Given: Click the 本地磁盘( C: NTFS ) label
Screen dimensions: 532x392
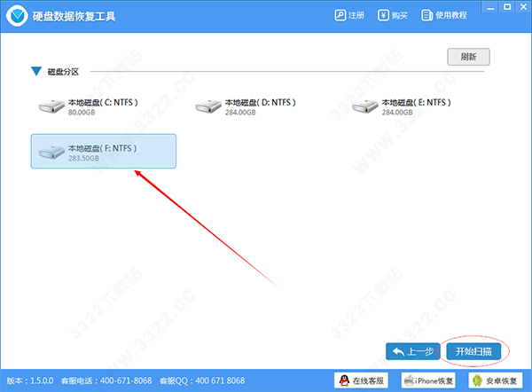Looking at the screenshot, I should click(103, 103).
